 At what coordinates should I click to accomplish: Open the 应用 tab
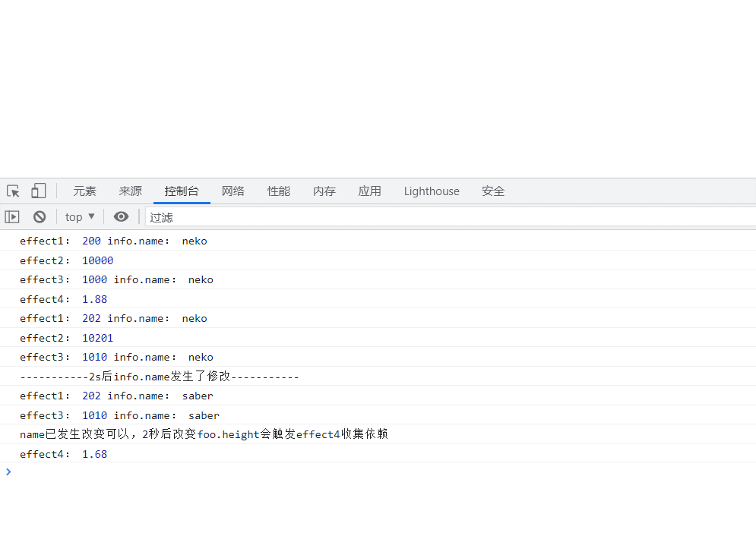click(x=370, y=191)
